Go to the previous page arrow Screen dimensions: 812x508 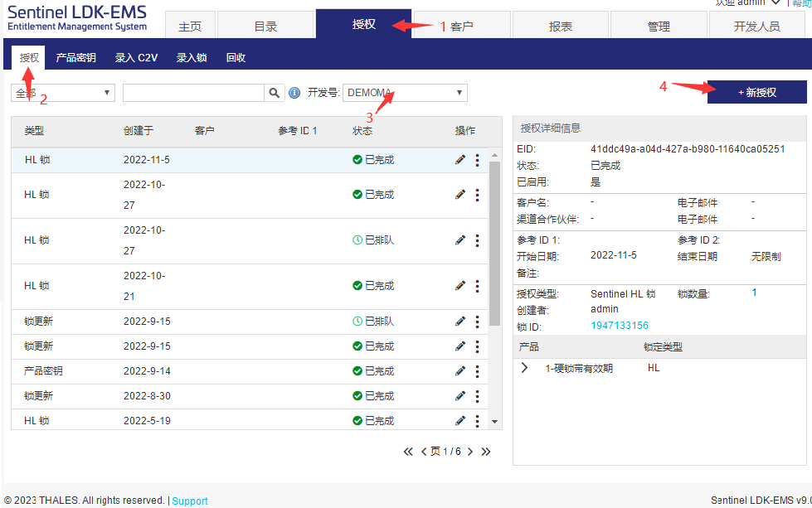click(x=424, y=452)
